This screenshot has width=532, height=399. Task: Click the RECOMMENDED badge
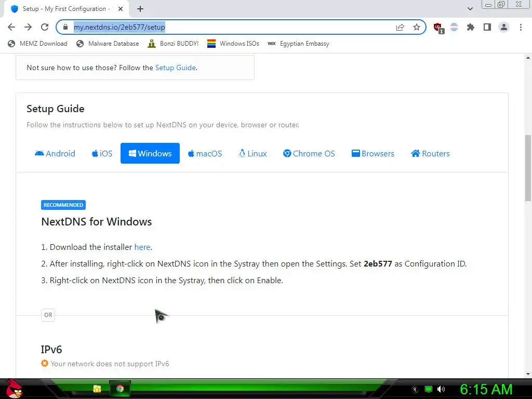pyautogui.click(x=63, y=205)
